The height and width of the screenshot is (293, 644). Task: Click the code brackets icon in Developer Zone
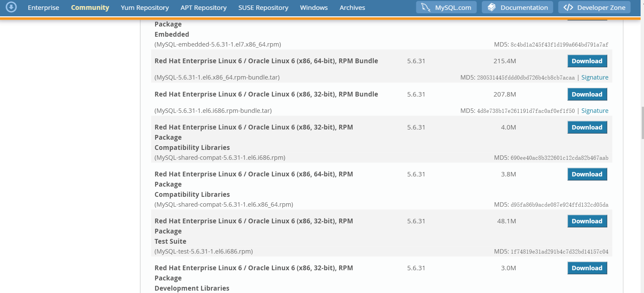(568, 7)
